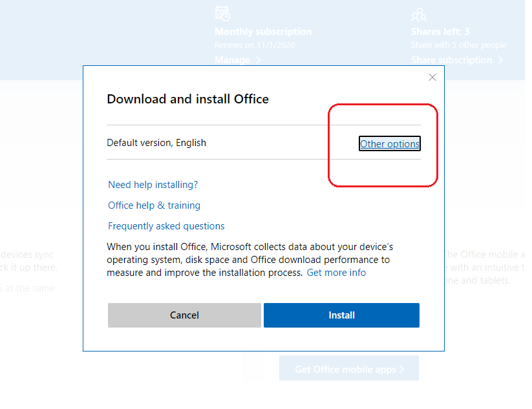This screenshot has width=532, height=409.
Task: Click the Monthly subscription calendar icon
Action: 222,13
